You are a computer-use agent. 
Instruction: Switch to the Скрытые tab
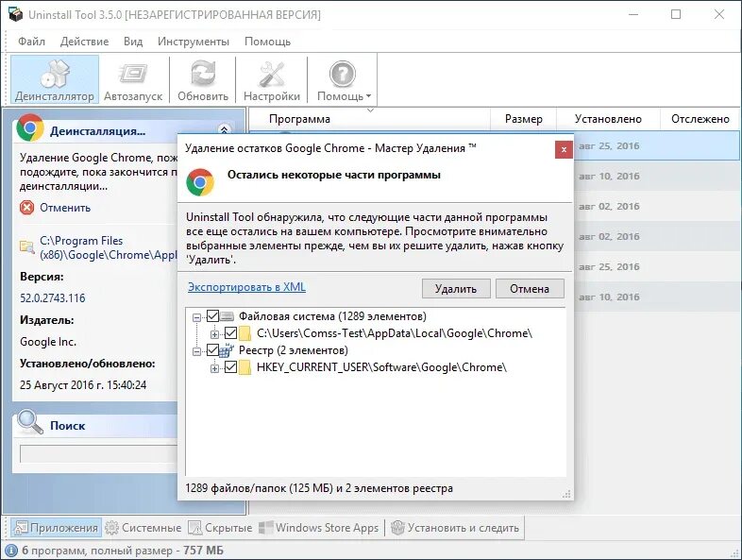click(x=221, y=527)
